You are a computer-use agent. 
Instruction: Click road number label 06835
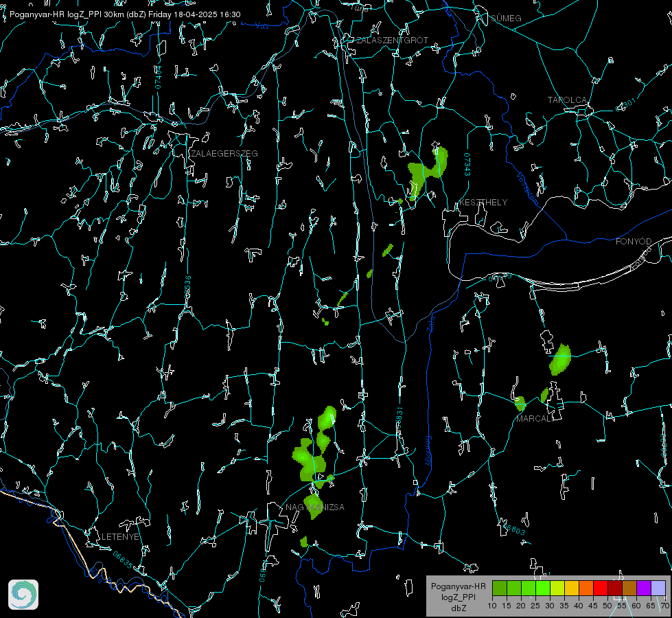click(123, 560)
